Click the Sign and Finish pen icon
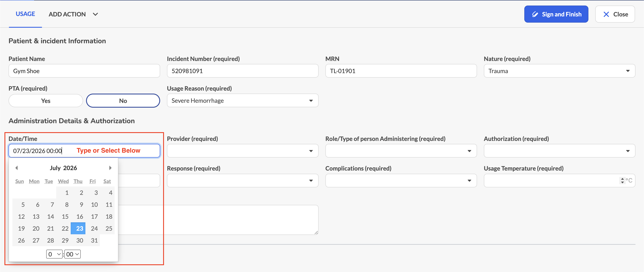The image size is (644, 272). [x=535, y=14]
